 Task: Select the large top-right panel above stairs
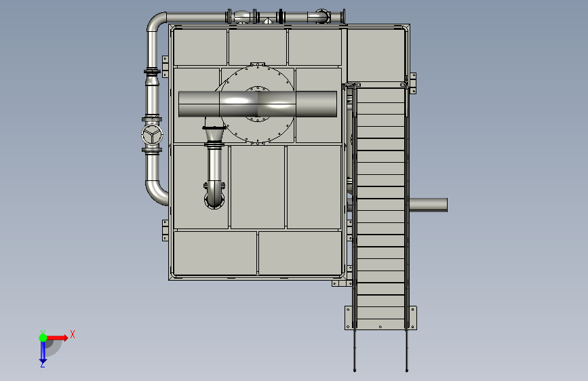pyautogui.click(x=376, y=56)
